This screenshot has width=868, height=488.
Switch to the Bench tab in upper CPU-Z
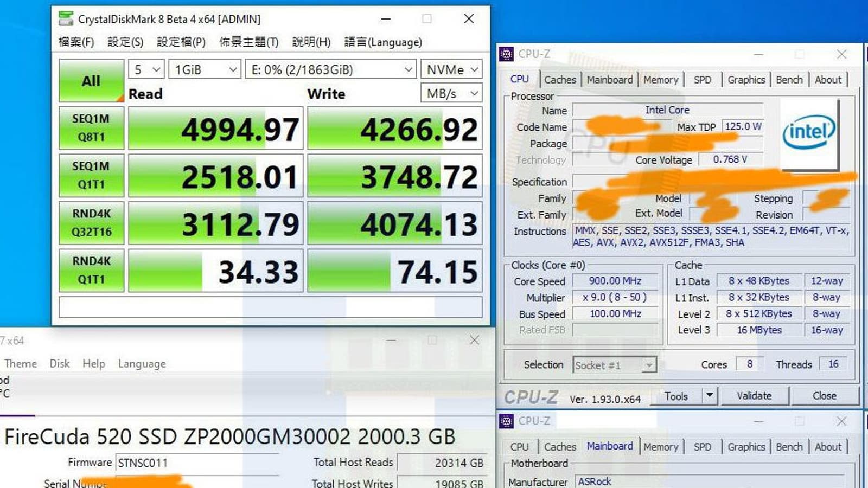789,80
